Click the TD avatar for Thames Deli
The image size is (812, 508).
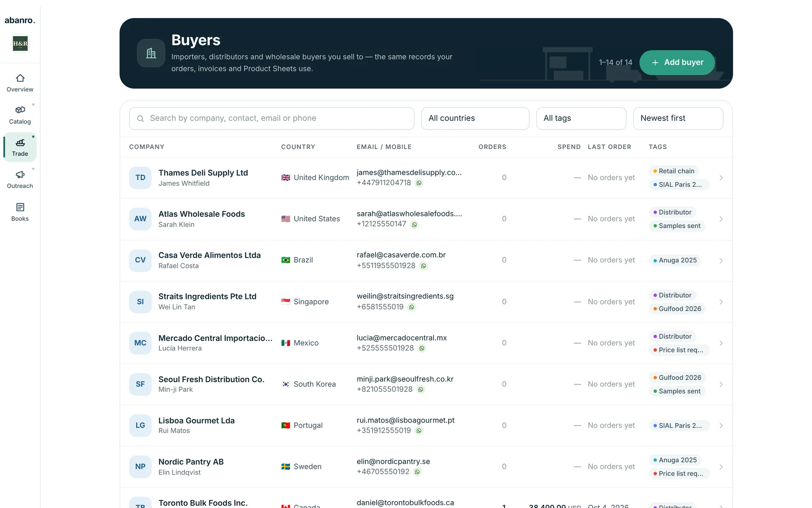[x=140, y=178]
